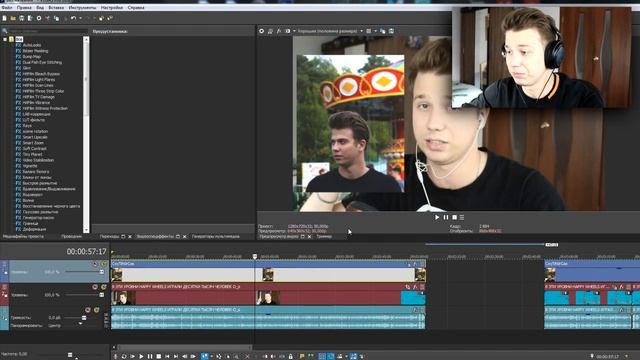Screen dimensions: 640x360
Task: Play the video preview
Action: tap(437, 218)
